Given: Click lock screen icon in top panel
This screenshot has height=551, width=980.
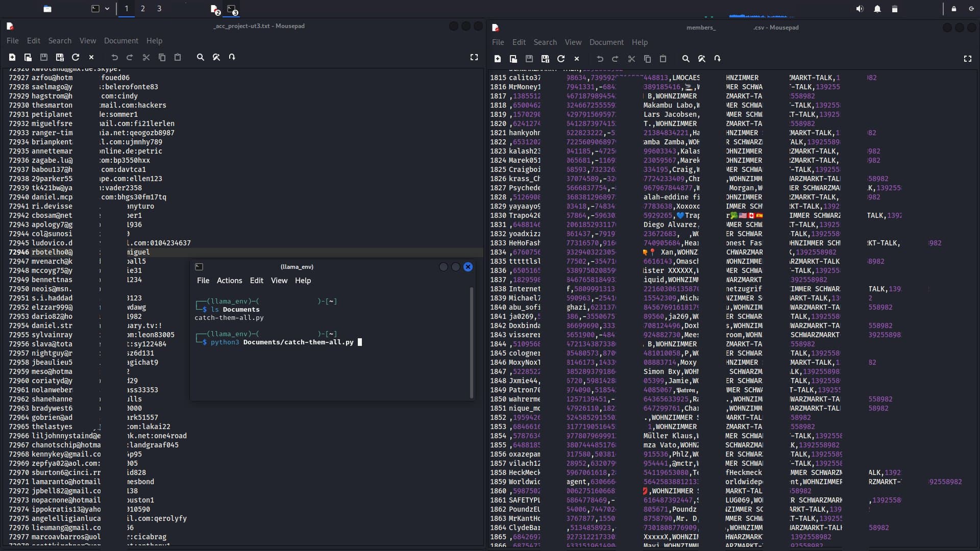Looking at the screenshot, I should (954, 9).
